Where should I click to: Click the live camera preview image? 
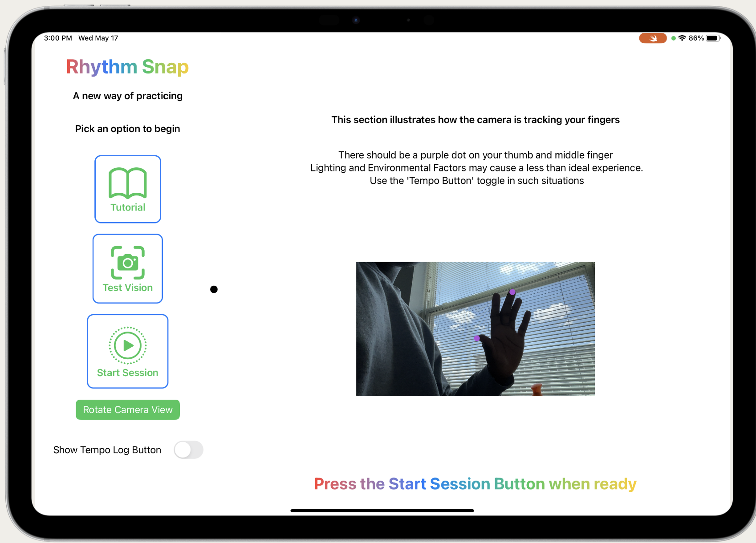[x=475, y=329]
